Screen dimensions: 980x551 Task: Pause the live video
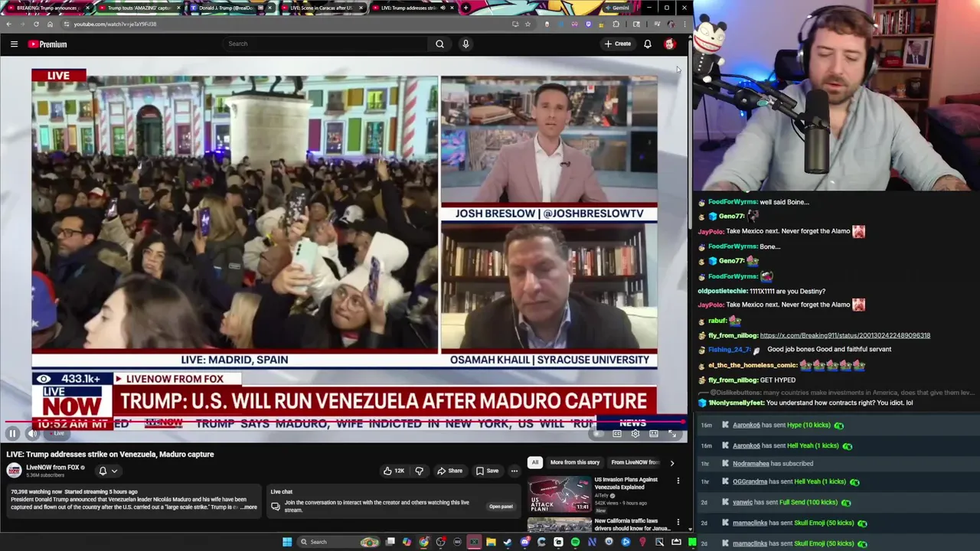(12, 434)
